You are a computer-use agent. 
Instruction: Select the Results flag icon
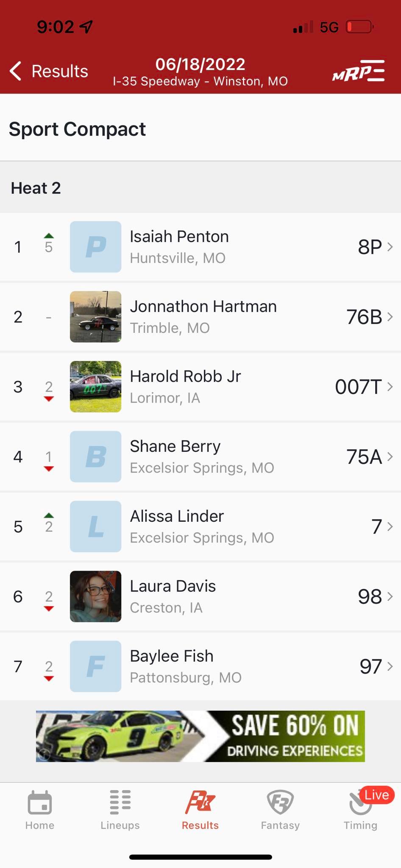point(200,802)
